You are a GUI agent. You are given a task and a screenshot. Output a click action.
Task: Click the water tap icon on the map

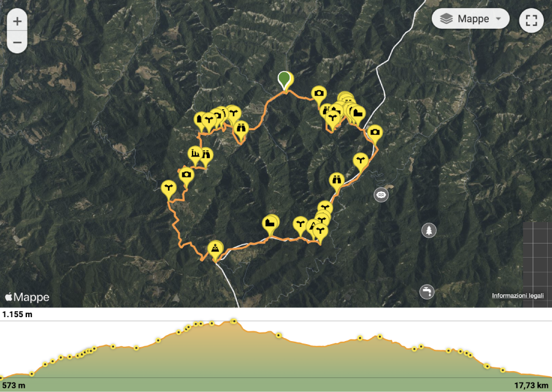[x=427, y=291]
